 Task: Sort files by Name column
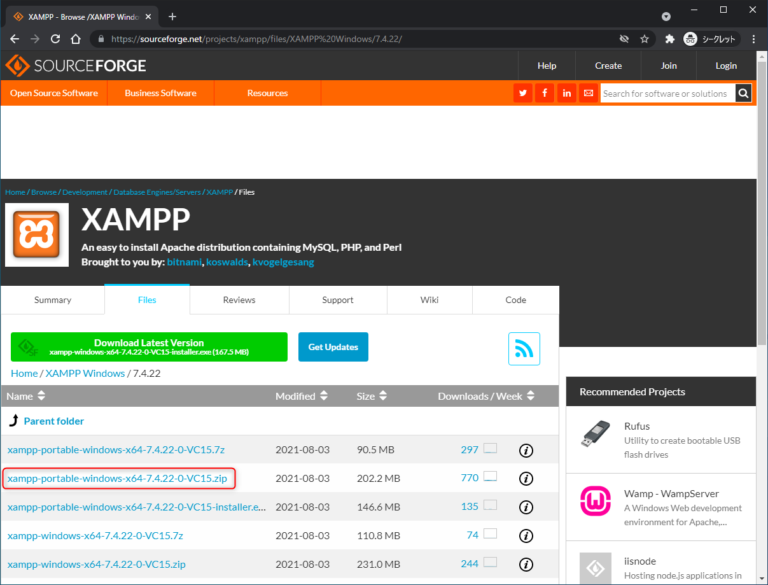click(x=25, y=396)
